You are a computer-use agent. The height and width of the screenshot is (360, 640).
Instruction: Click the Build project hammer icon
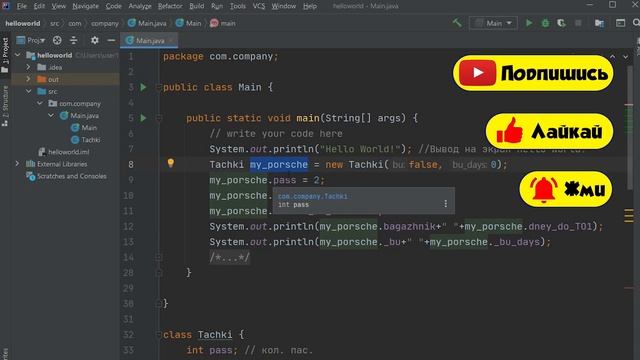tap(457, 23)
